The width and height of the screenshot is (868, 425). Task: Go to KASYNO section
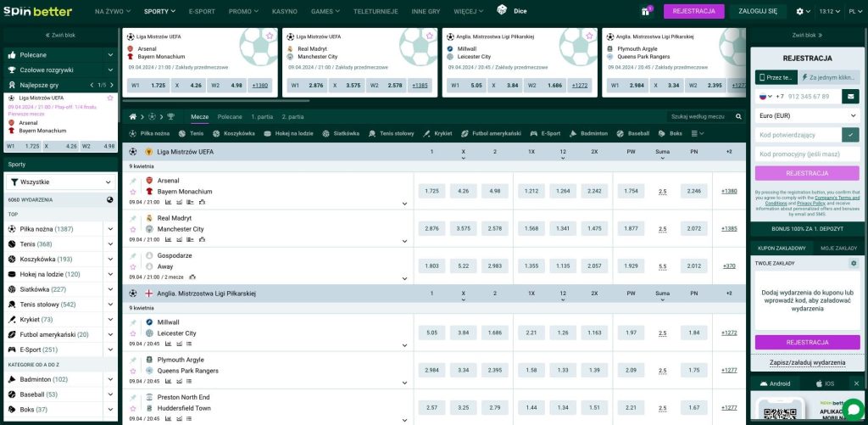pos(285,11)
